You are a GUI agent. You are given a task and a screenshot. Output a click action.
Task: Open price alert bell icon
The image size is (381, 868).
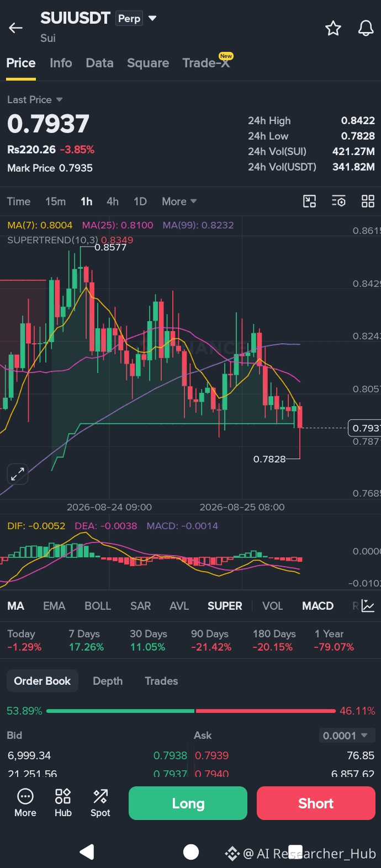(366, 28)
